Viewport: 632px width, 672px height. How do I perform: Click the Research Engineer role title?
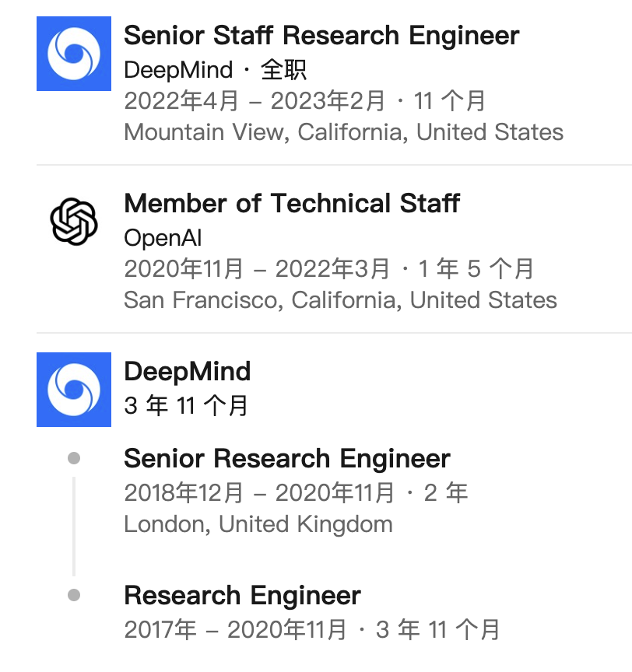pyautogui.click(x=242, y=596)
